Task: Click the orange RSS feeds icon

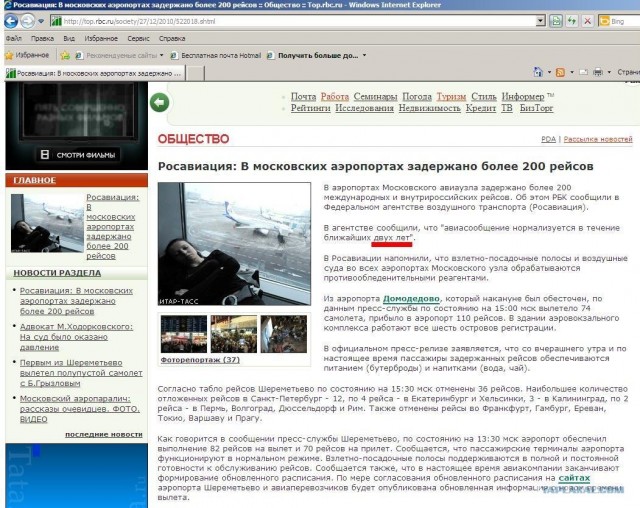Action: coord(560,72)
